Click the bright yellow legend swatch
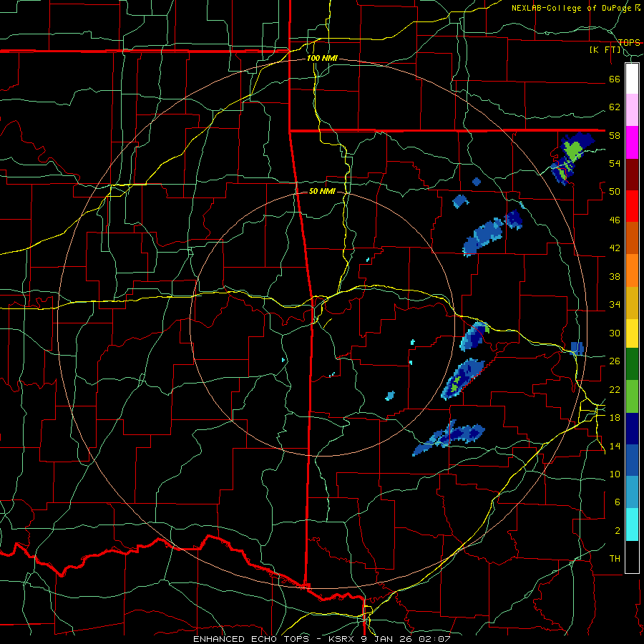This screenshot has width=644, height=644. coord(632,333)
